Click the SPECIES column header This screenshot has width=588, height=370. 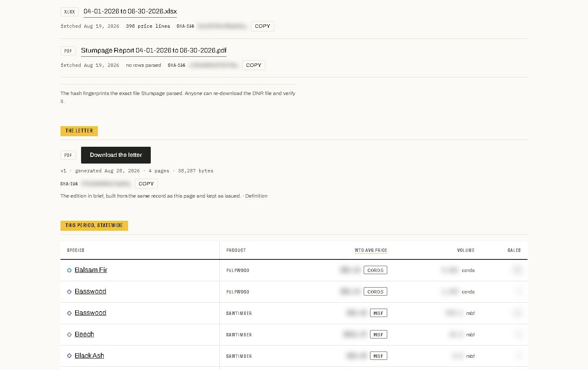tap(76, 250)
